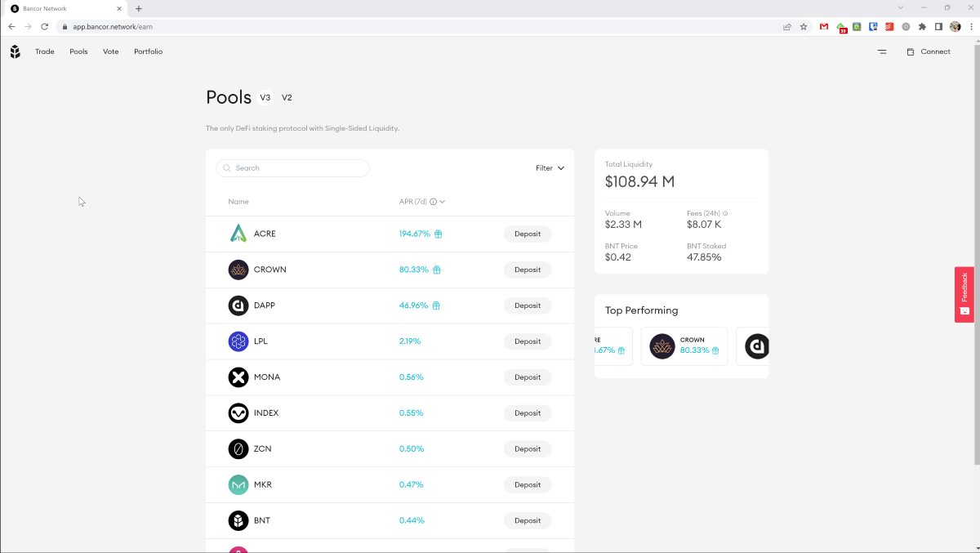
Task: Open the Chrome extensions puzzle icon
Action: pos(922,27)
